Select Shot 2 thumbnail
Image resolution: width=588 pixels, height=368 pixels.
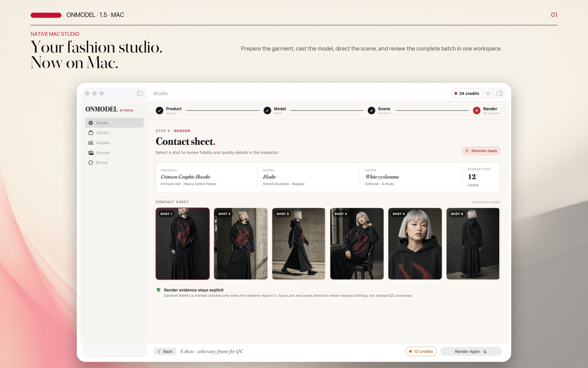pyautogui.click(x=241, y=244)
